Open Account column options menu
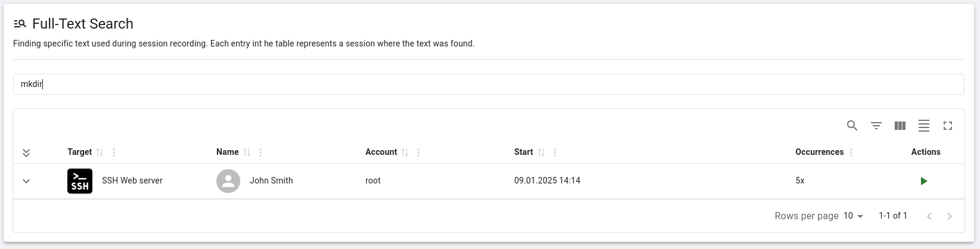This screenshot has width=980, height=249. (418, 152)
